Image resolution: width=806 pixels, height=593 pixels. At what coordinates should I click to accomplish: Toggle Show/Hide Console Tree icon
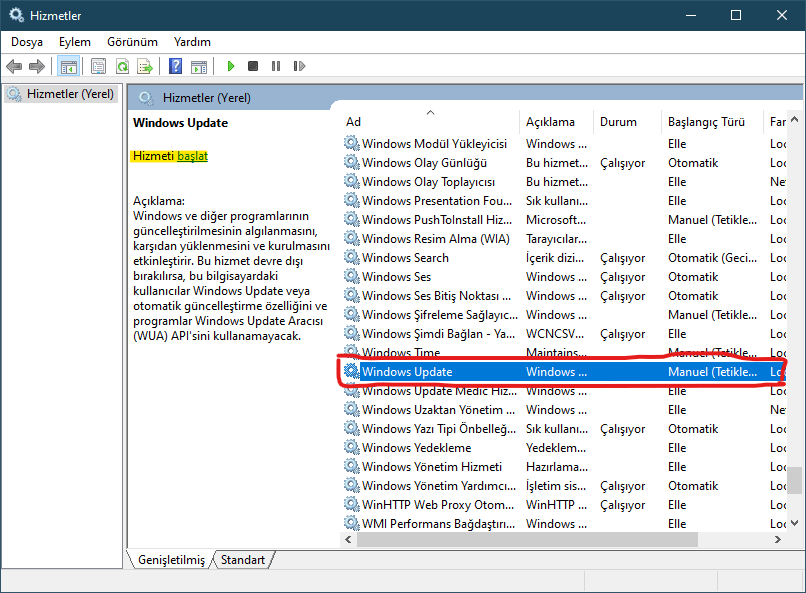tap(68, 66)
